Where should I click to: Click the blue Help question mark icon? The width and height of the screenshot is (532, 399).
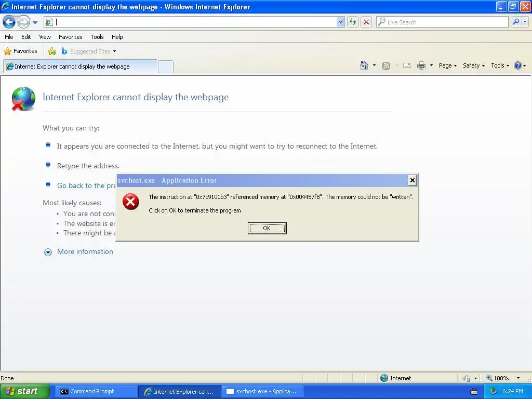tap(518, 65)
